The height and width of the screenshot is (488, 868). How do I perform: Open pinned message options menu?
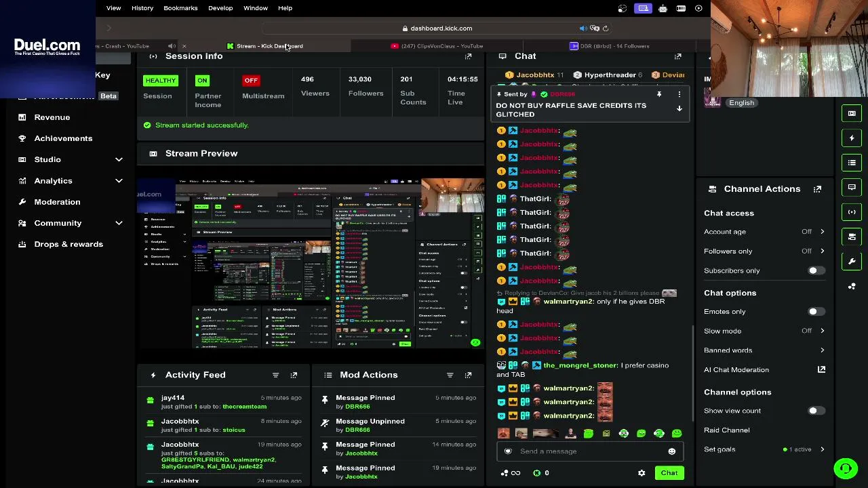679,95
